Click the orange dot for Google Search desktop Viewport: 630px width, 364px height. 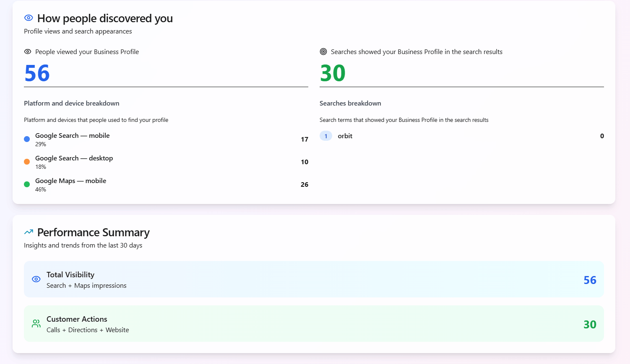[x=27, y=162]
